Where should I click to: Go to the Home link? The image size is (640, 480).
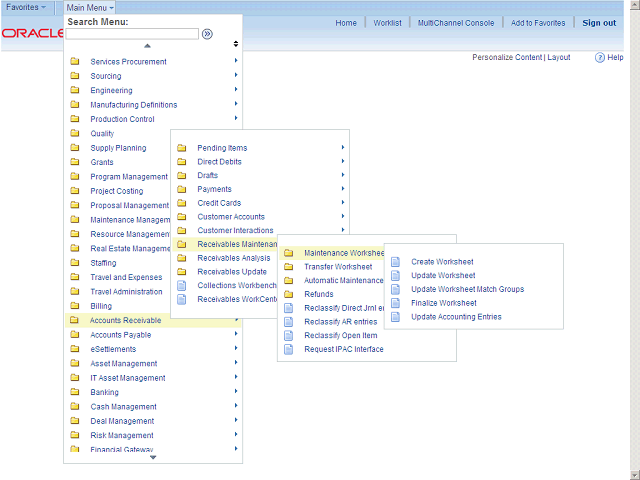tap(346, 23)
